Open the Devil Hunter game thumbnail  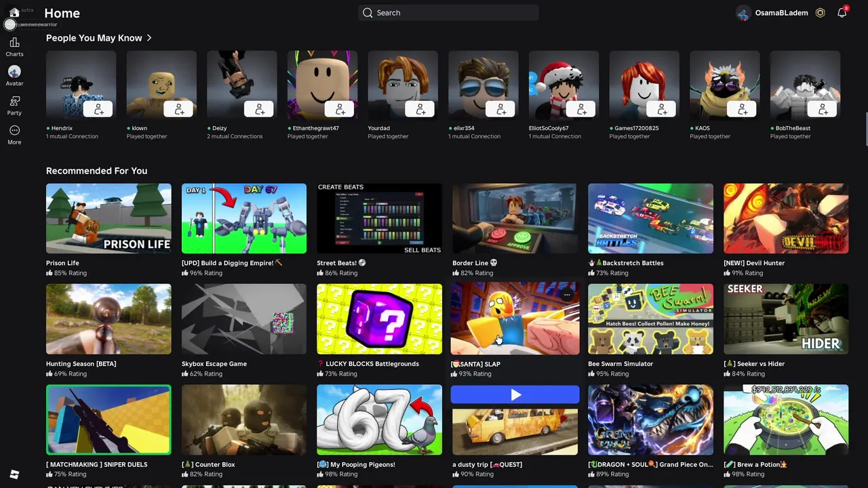coord(786,218)
